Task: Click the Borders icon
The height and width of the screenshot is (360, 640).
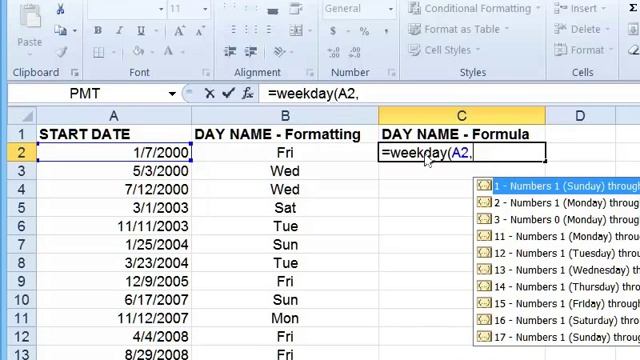Action: coord(98,52)
